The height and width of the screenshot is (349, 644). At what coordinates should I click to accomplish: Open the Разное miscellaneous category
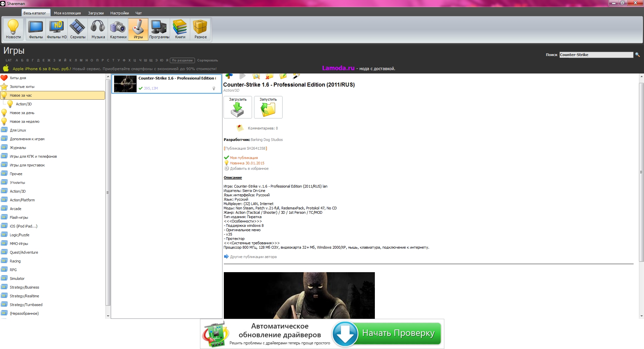(200, 30)
